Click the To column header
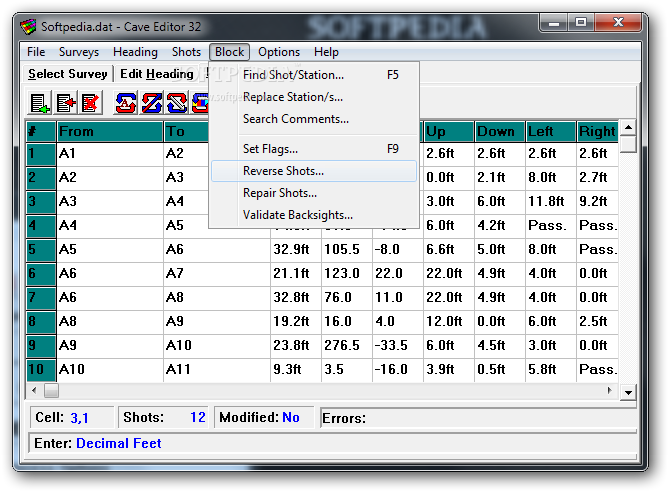 point(186,131)
